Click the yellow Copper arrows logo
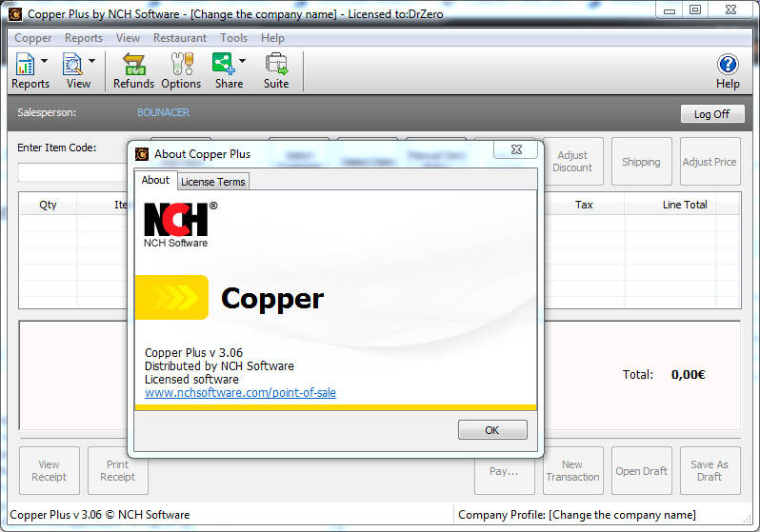Viewport: 760px width, 532px height. (x=171, y=298)
